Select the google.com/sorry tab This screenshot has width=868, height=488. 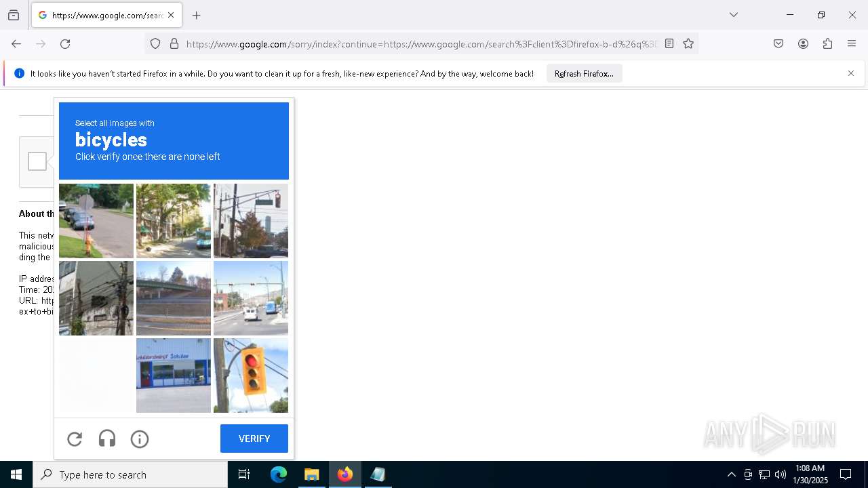(x=106, y=15)
